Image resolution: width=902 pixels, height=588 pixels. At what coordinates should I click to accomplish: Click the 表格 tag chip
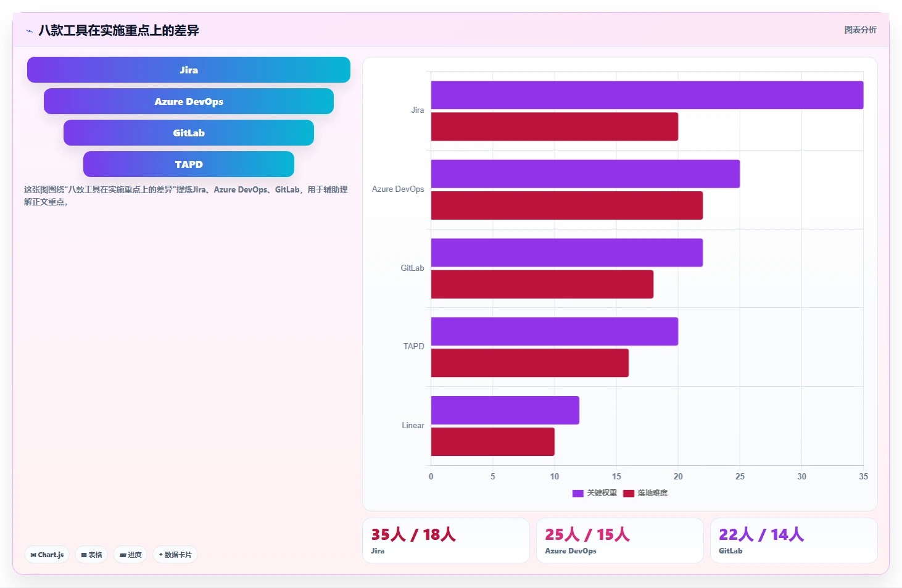coord(91,555)
